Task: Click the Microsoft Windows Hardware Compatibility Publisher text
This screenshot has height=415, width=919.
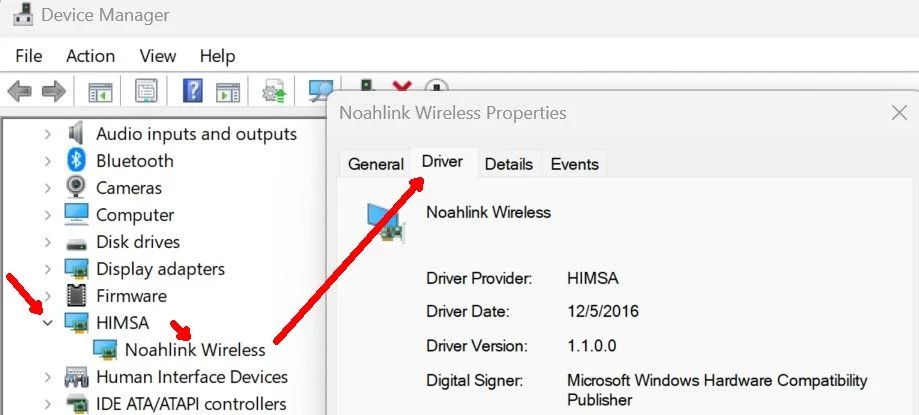Action: [717, 390]
